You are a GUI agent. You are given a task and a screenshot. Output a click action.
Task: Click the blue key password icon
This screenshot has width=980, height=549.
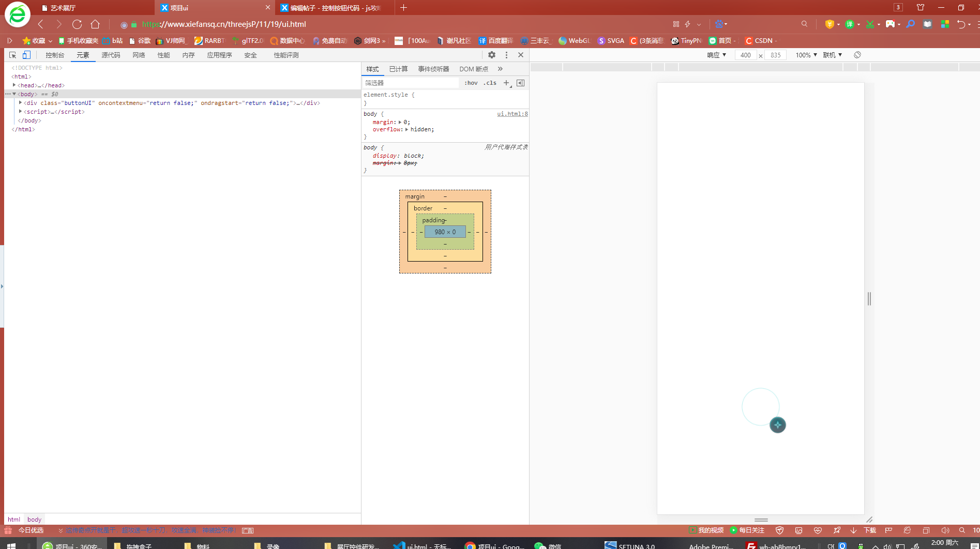pos(911,24)
